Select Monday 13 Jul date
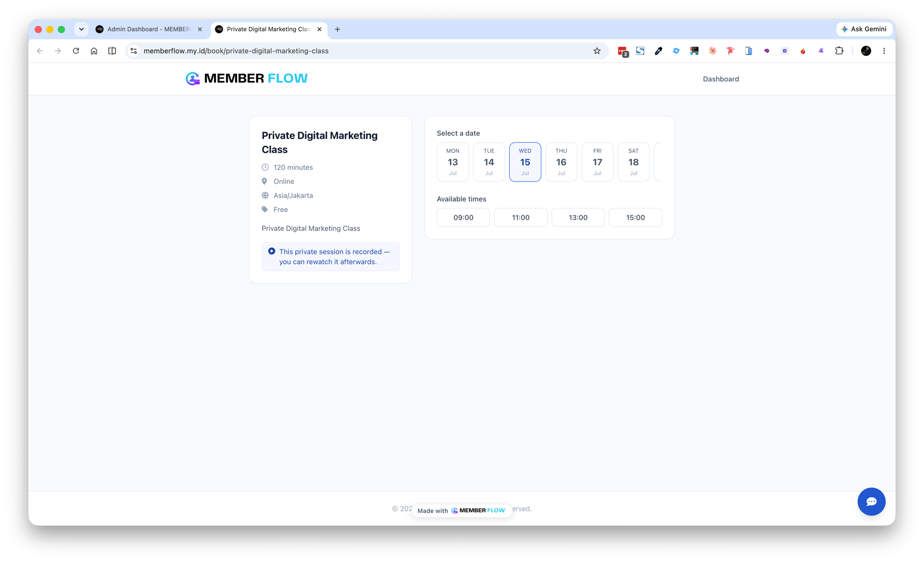924x563 pixels. [452, 162]
